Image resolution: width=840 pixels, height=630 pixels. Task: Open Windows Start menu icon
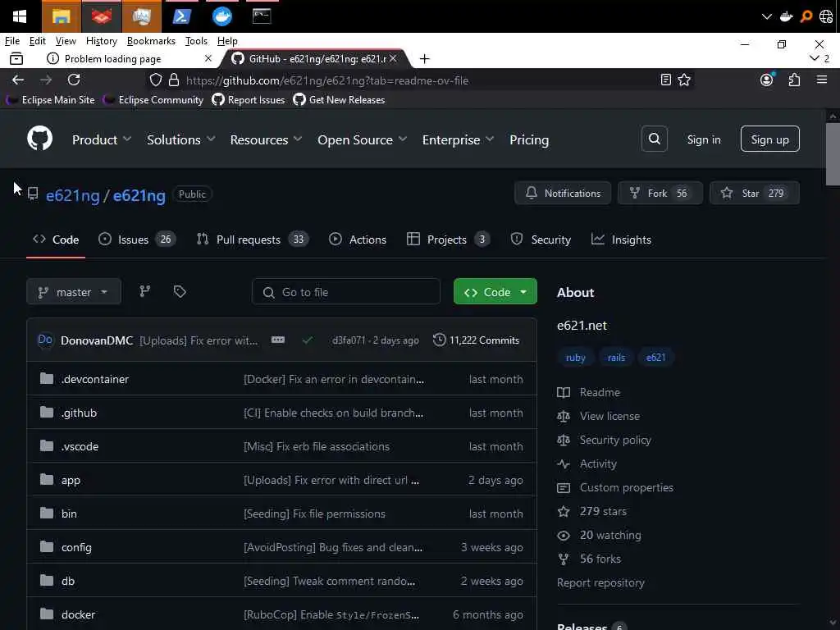pyautogui.click(x=20, y=16)
